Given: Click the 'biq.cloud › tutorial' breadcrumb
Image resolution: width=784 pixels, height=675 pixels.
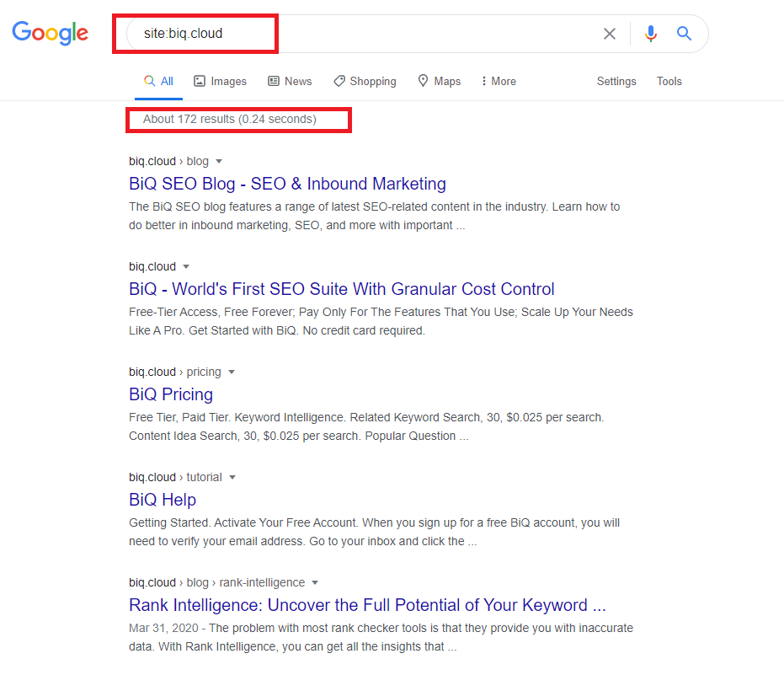Looking at the screenshot, I should click(x=175, y=477).
